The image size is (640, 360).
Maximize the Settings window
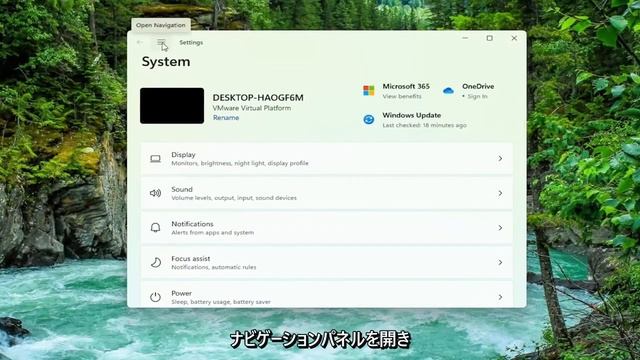(489, 38)
